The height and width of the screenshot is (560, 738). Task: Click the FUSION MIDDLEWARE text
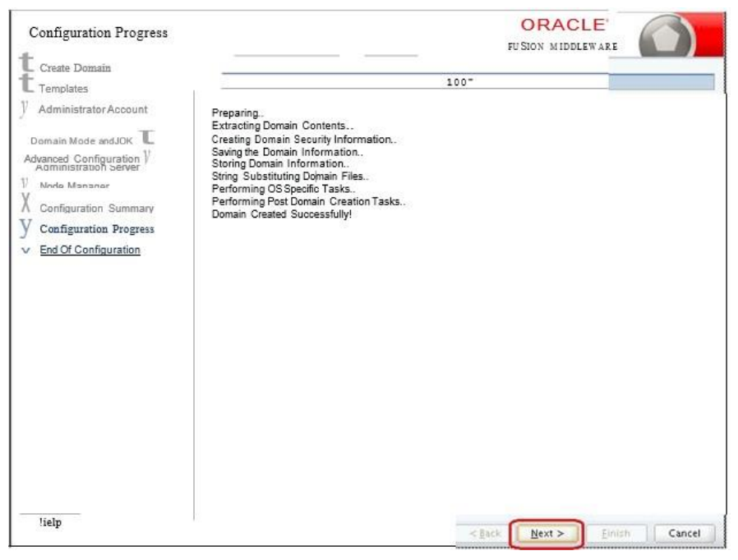pyautogui.click(x=562, y=47)
